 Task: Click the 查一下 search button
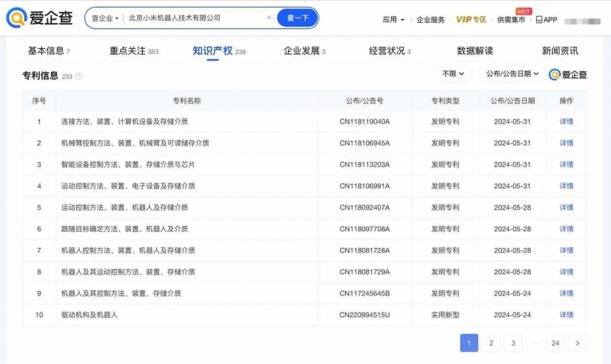click(298, 18)
